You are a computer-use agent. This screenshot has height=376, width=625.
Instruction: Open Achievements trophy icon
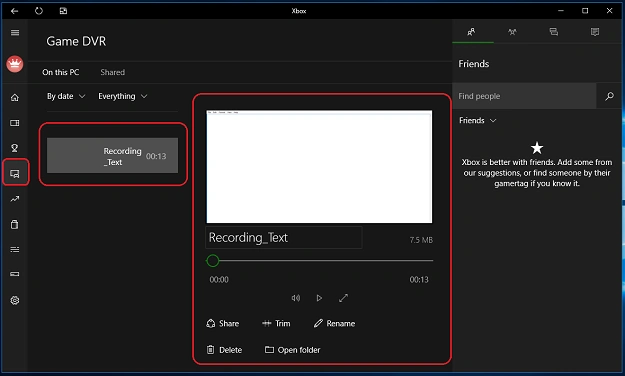coord(15,148)
